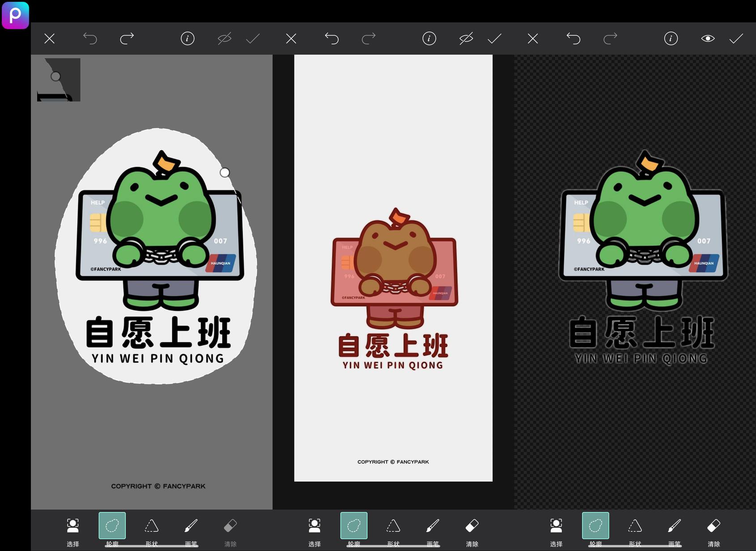Viewport: 756px width, 551px height.
Task: Open the PicsArt app logo icon
Action: [15, 15]
